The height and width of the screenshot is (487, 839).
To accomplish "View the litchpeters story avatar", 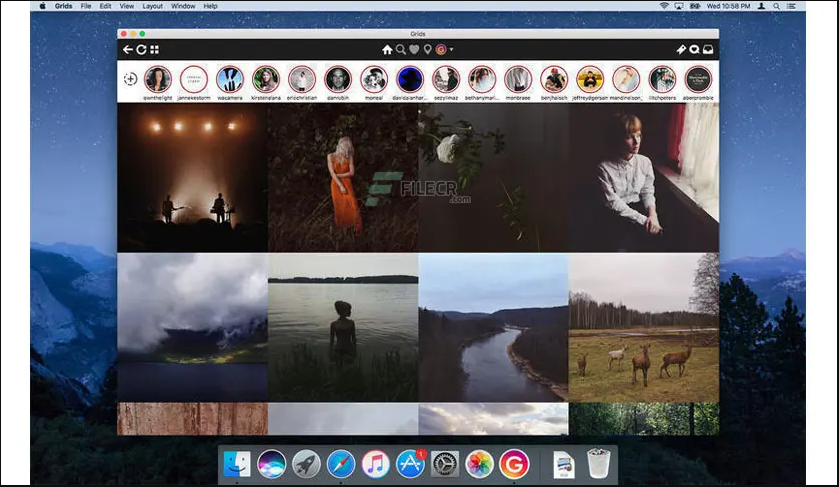I will point(662,79).
